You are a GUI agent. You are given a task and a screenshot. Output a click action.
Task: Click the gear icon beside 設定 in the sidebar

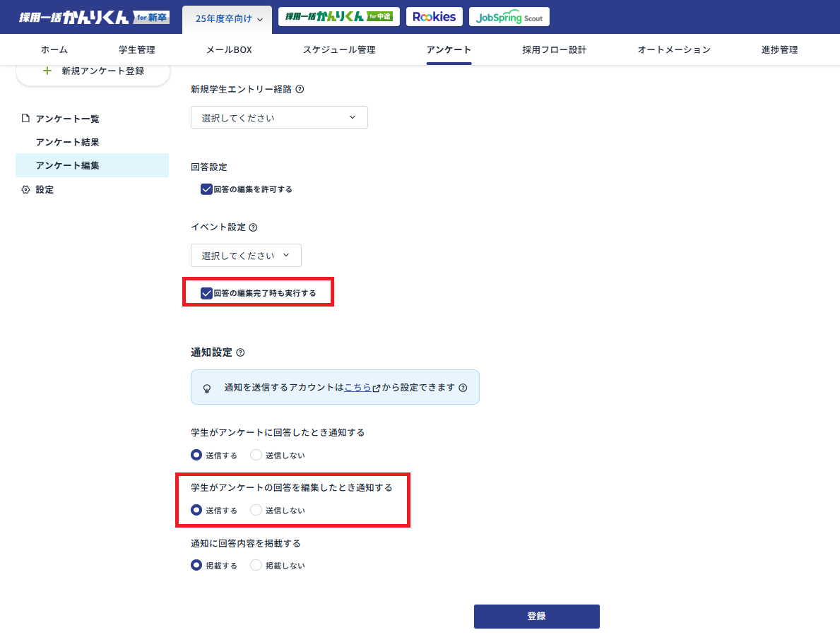click(x=27, y=189)
